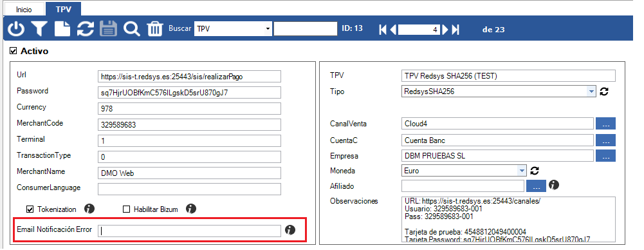Go to previous record arrow
Image resolution: width=644 pixels, height=250 pixels.
393,30
